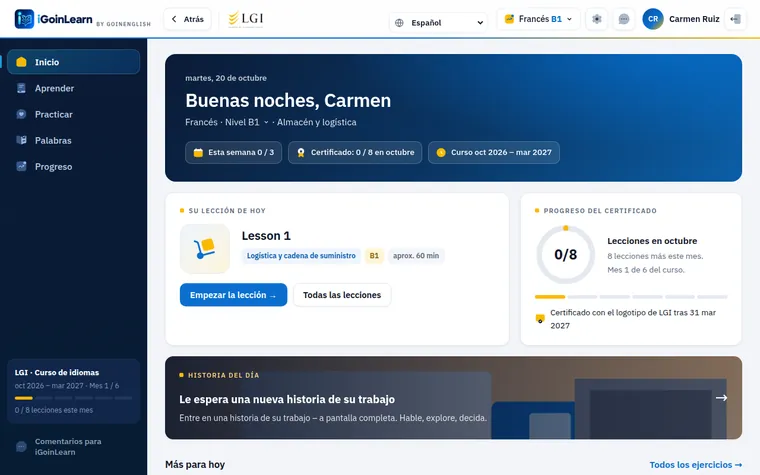
Task: Click the certificate icon near LGI logotipo text
Action: click(540, 318)
